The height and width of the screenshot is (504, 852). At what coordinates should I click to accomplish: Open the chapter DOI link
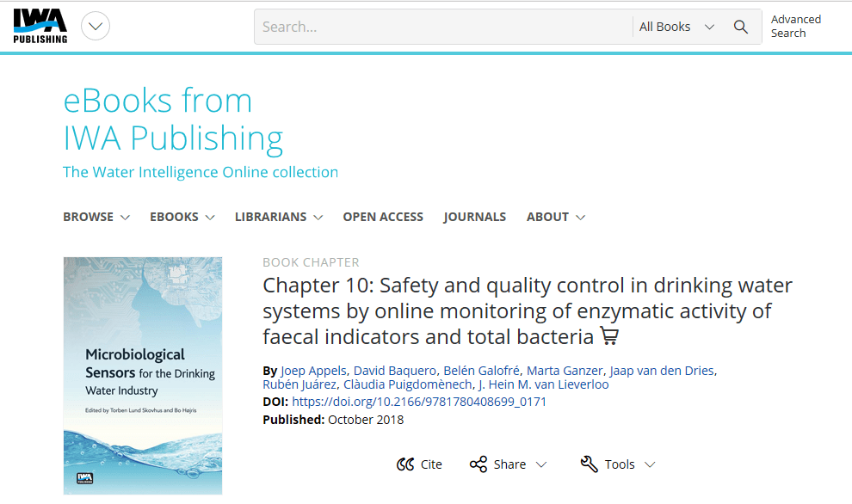(419, 402)
